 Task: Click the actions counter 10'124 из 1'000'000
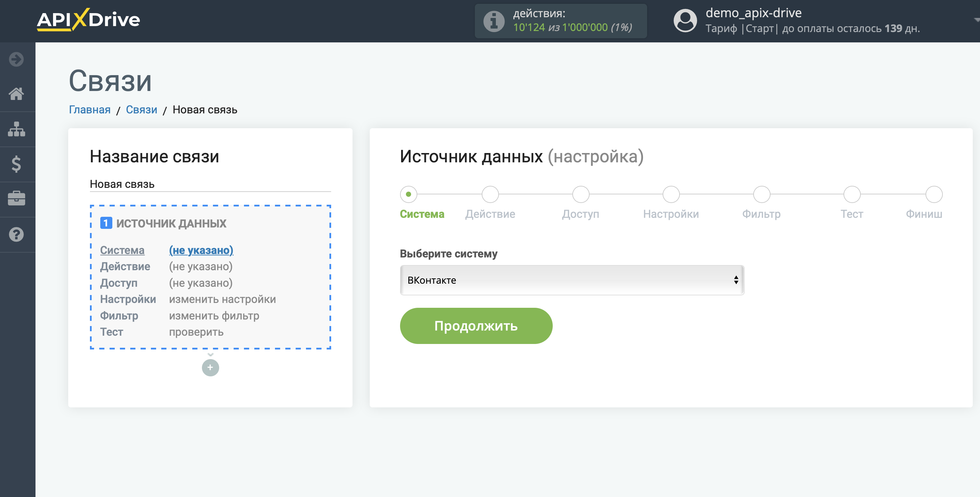(573, 27)
